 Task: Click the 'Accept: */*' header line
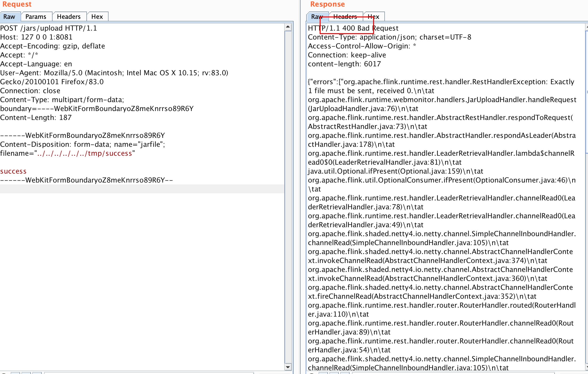tap(19, 55)
